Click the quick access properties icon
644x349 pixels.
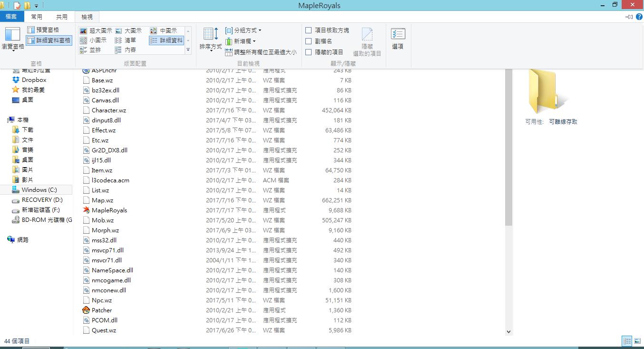point(17,6)
